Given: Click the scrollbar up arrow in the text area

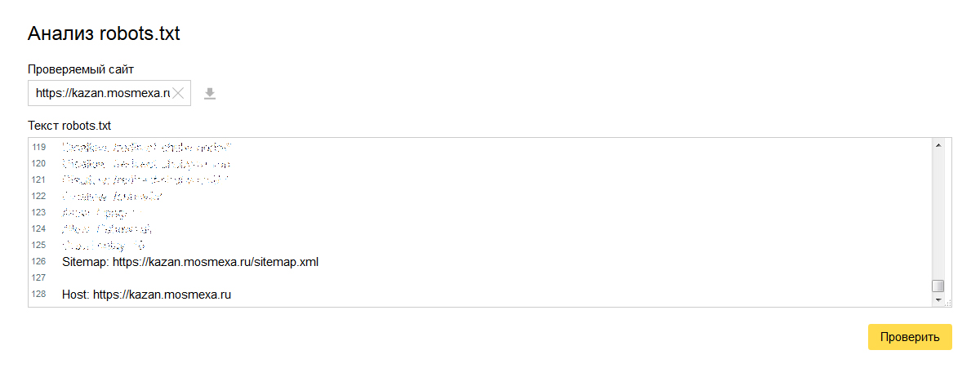Looking at the screenshot, I should point(938,145).
